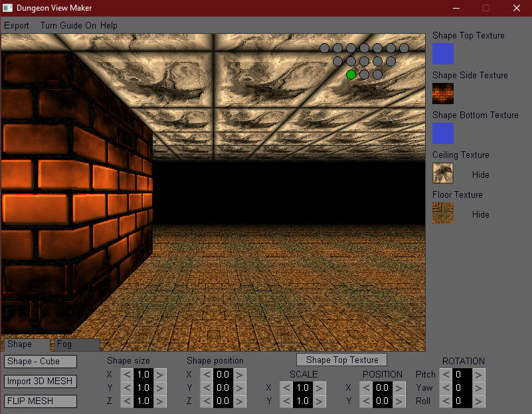Click the Pitch rotation value field
Image resolution: width=532 pixels, height=414 pixels.
(x=462, y=375)
